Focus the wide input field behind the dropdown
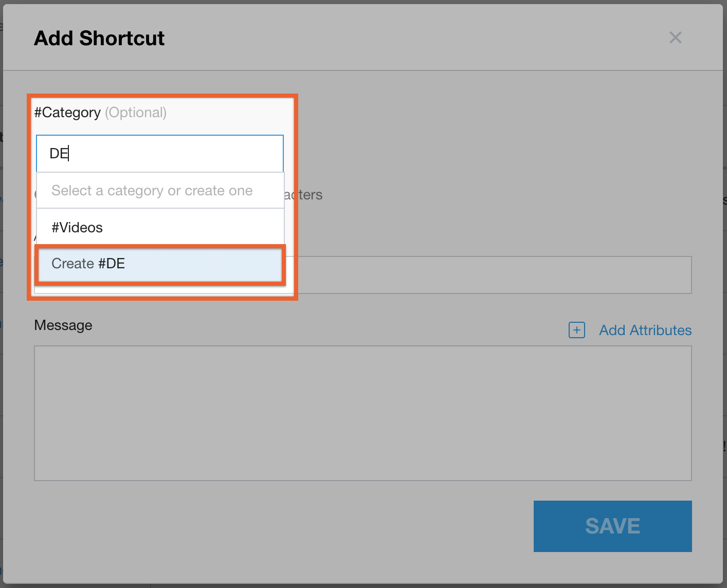 [x=488, y=275]
